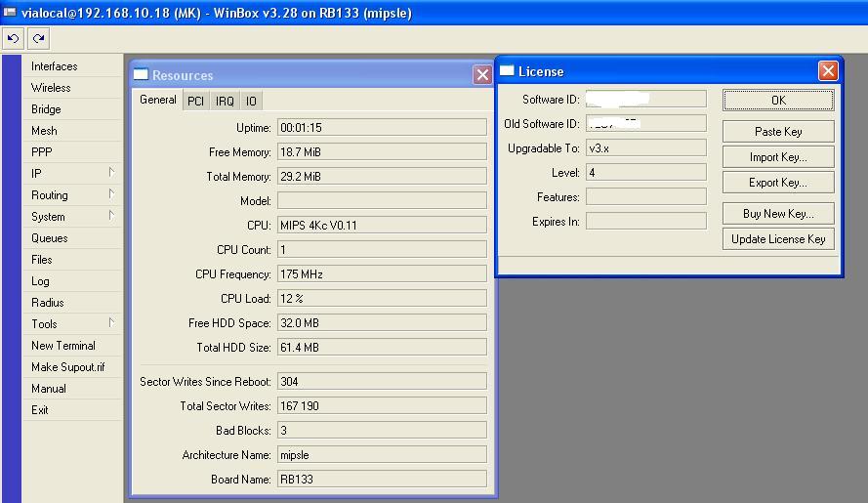Viewport: 868px width, 503px height.
Task: Click the CPU Count field
Action: [382, 249]
